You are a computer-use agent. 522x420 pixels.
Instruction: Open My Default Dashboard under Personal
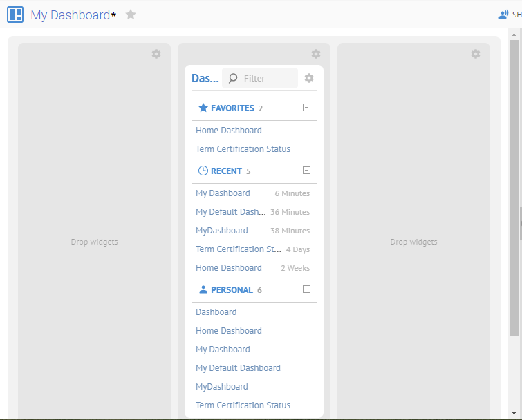[238, 368]
